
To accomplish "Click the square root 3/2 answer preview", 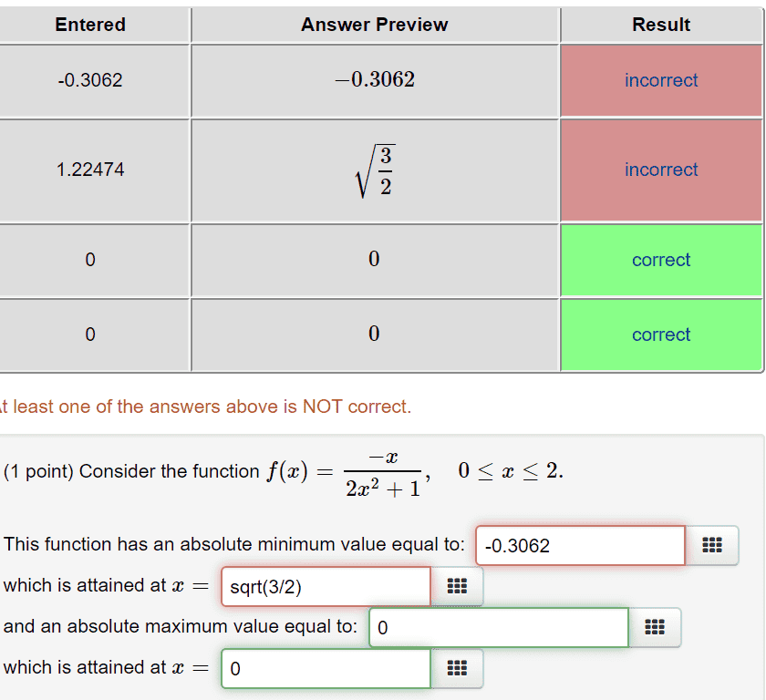I will [x=375, y=170].
